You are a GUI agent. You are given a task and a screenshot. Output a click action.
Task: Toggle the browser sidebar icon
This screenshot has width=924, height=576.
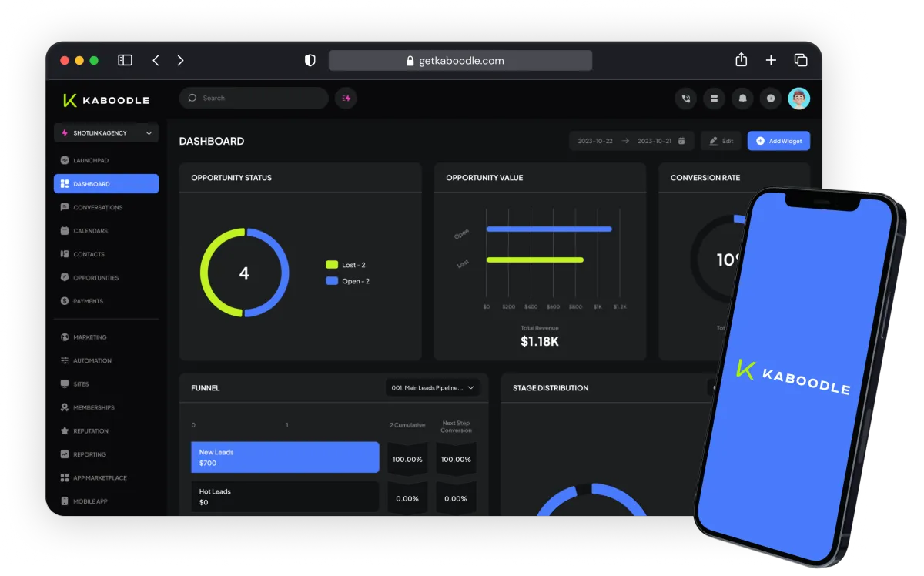pos(125,60)
